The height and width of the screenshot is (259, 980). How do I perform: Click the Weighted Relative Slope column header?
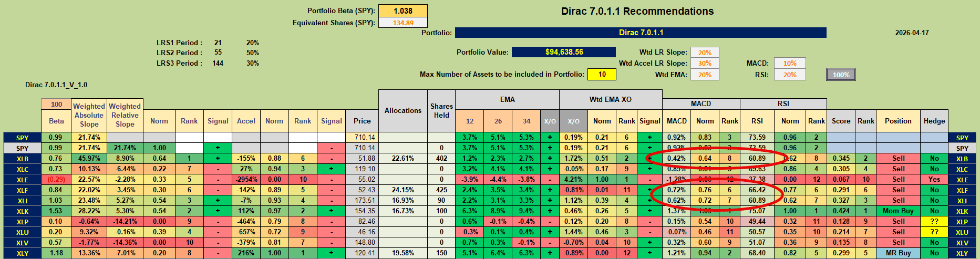pos(125,115)
